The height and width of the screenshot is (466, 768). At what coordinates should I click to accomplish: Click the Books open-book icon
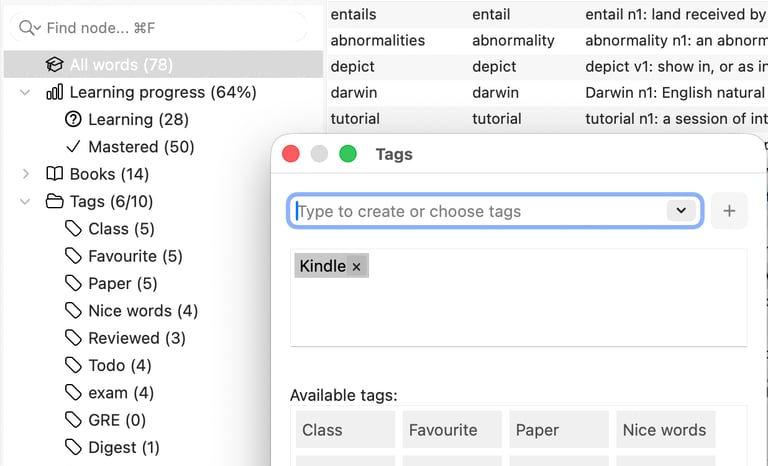[x=54, y=174]
